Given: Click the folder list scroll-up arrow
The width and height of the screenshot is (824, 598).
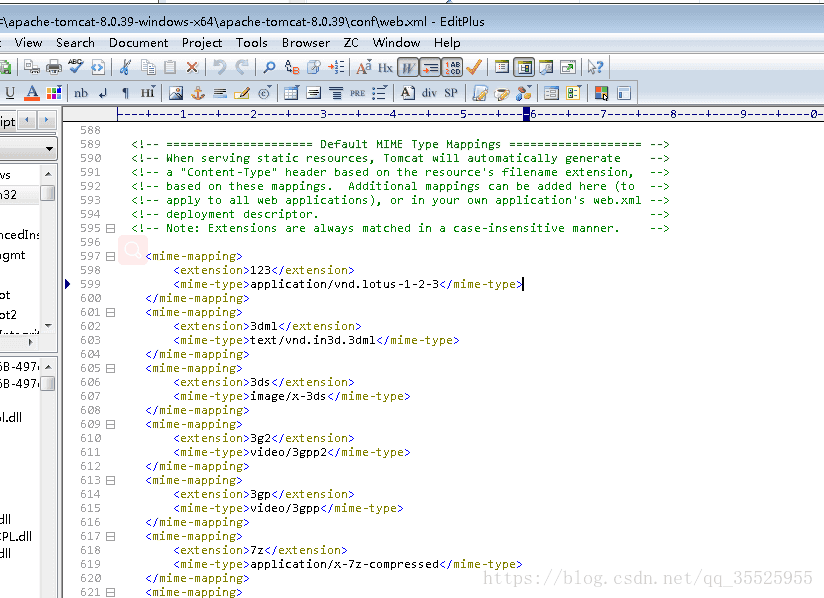Looking at the screenshot, I should tap(48, 174).
